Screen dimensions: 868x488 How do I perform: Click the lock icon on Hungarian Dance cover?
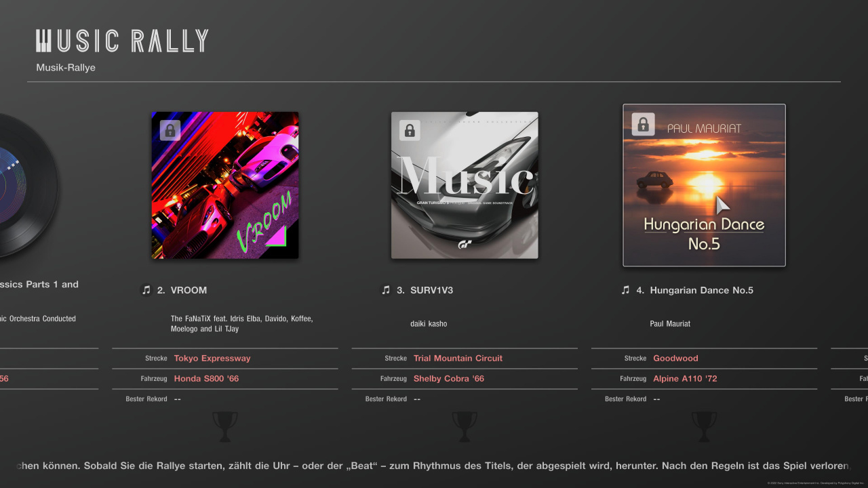pos(643,125)
